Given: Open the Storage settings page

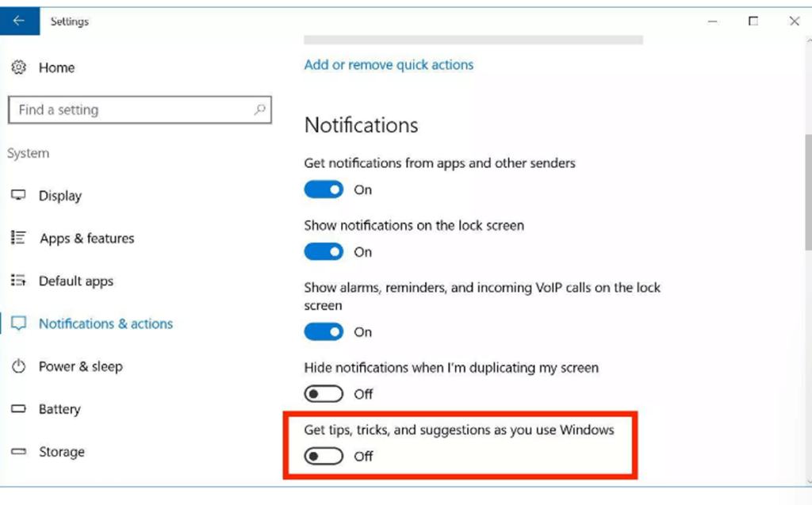Looking at the screenshot, I should pyautogui.click(x=62, y=452).
